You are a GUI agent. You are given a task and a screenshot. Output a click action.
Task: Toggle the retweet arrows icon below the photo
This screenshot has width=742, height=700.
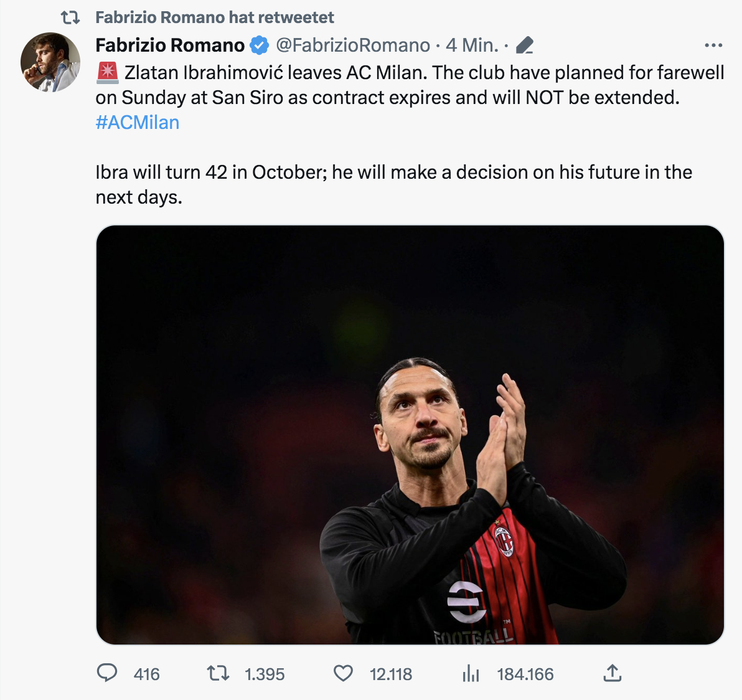pyautogui.click(x=218, y=673)
